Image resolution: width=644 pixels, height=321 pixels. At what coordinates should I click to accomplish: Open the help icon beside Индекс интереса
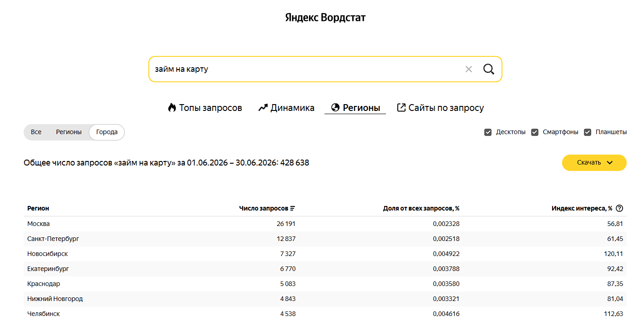(619, 208)
